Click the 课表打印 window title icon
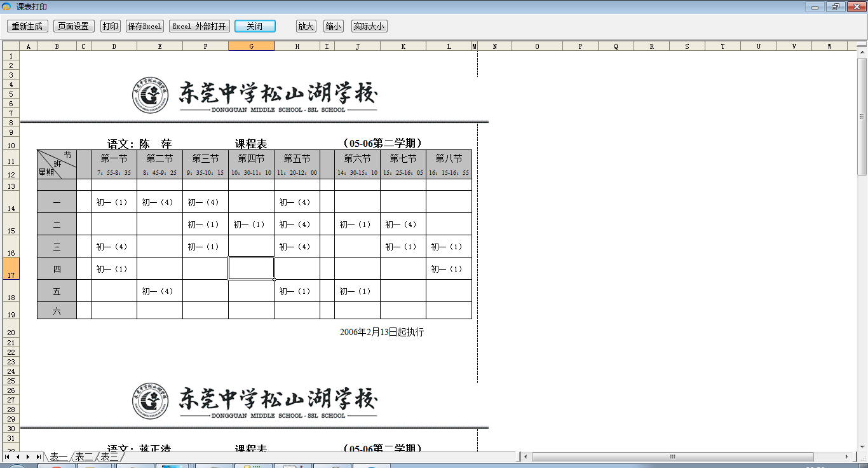868x468 pixels. pyautogui.click(x=7, y=7)
